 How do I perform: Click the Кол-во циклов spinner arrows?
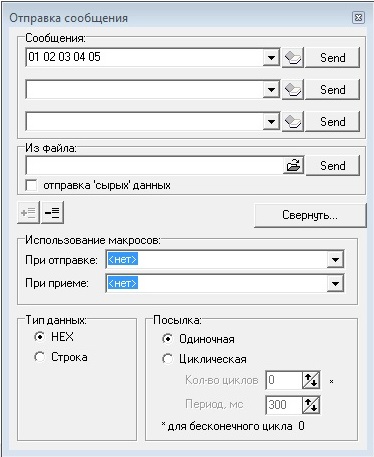coord(311,380)
